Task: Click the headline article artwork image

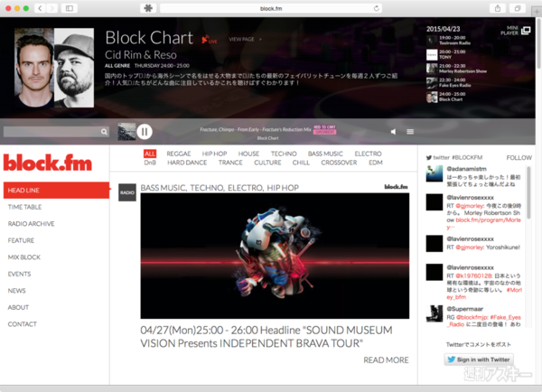Action: [275, 256]
